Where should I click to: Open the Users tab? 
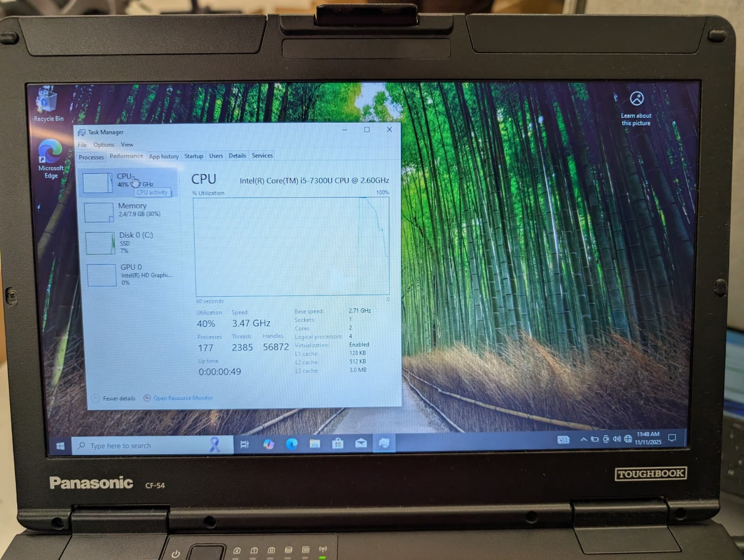[x=216, y=156]
